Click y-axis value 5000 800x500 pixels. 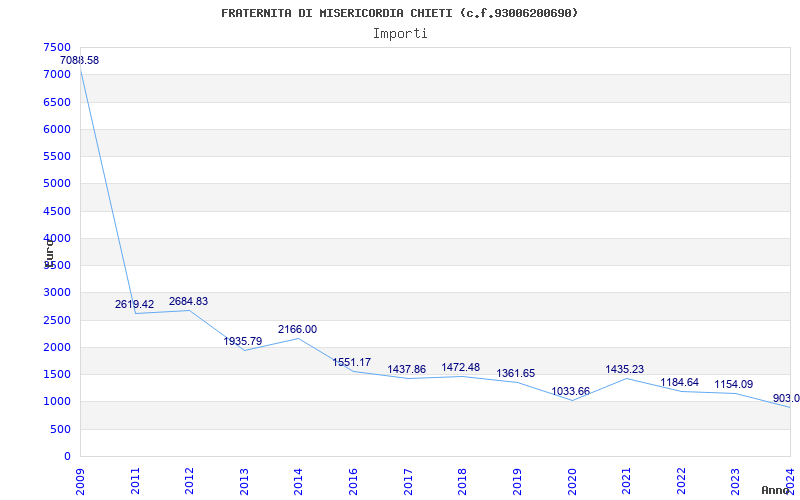[57, 184]
